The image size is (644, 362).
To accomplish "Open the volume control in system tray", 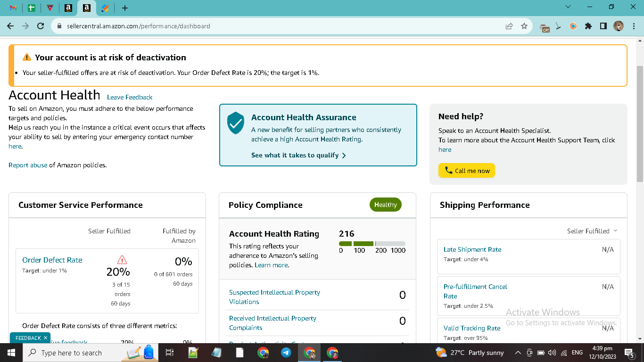I will click(552, 353).
